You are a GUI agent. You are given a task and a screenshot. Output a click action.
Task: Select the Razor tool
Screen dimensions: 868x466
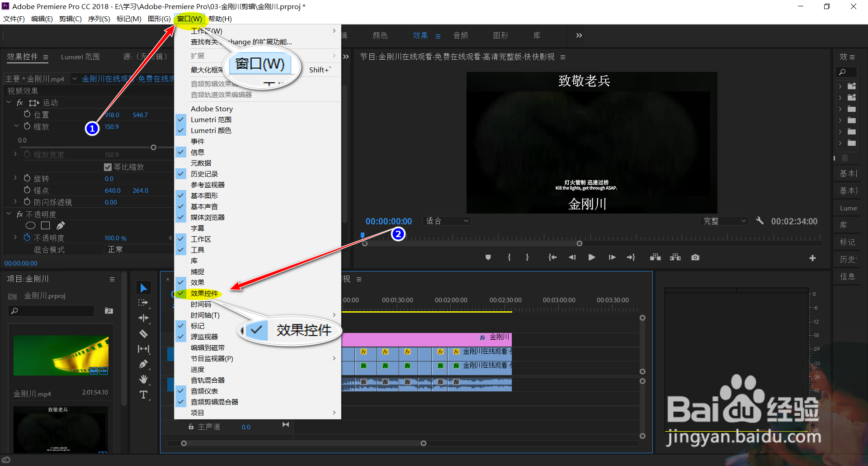pyautogui.click(x=144, y=334)
